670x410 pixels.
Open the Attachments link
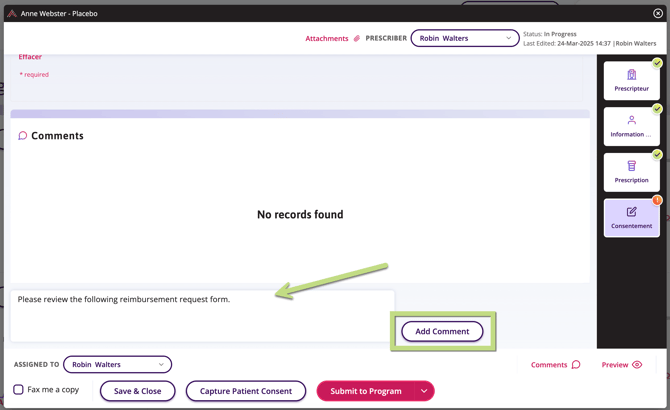pyautogui.click(x=327, y=38)
